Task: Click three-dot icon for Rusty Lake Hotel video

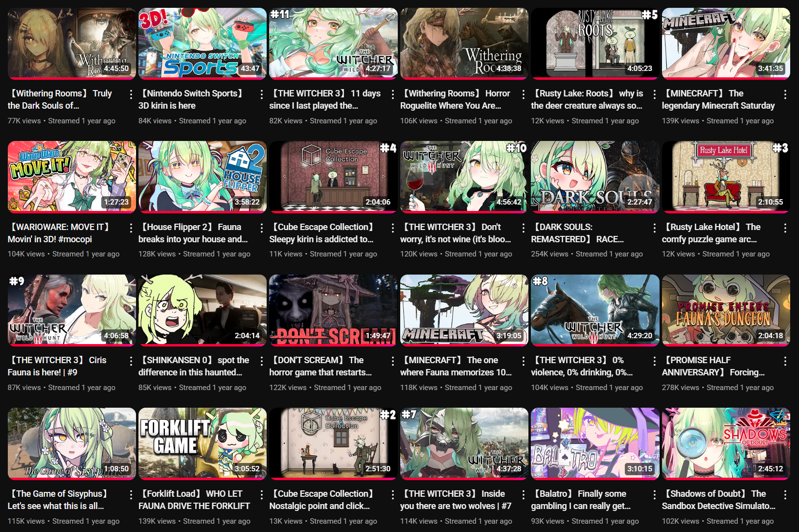Action: click(x=785, y=228)
